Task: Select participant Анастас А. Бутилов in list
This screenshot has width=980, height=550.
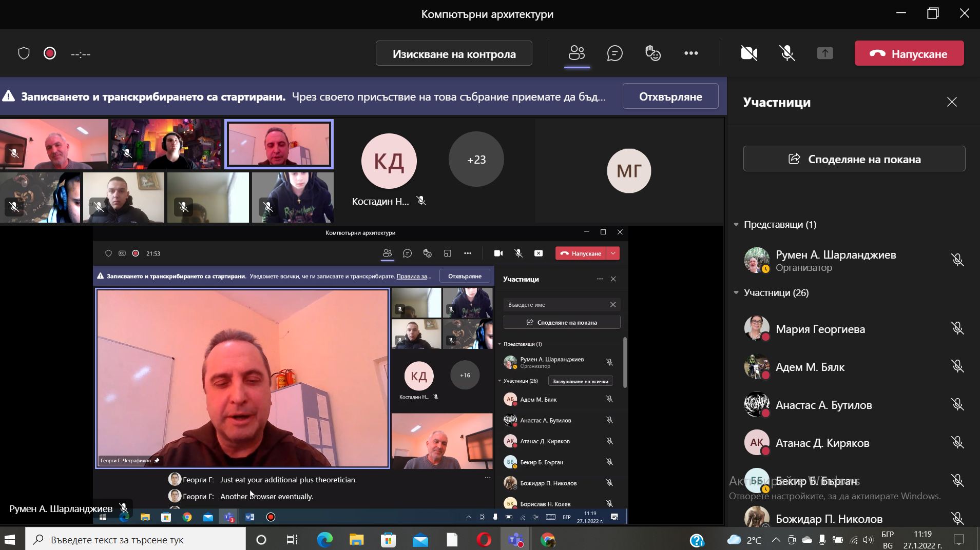Action: 823,405
